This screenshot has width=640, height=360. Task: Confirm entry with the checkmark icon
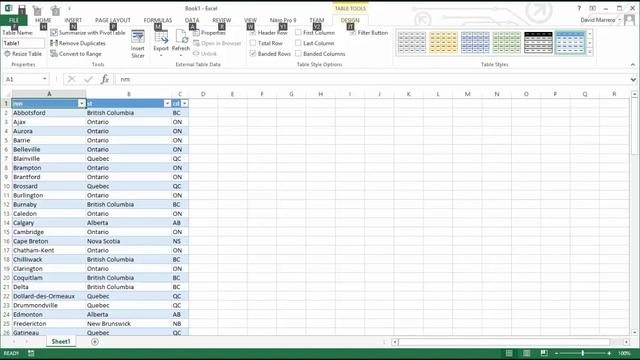[x=88, y=79]
